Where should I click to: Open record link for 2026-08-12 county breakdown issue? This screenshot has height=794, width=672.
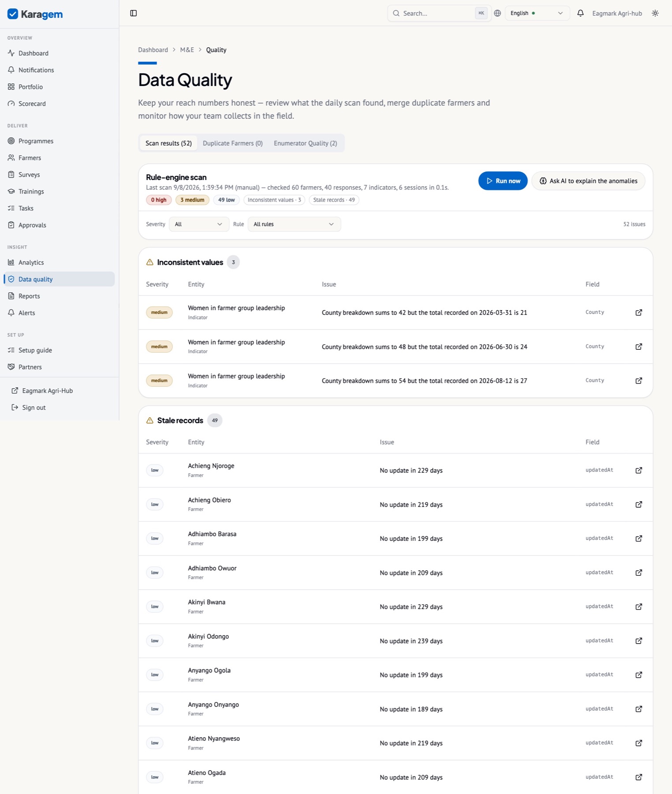tap(638, 381)
